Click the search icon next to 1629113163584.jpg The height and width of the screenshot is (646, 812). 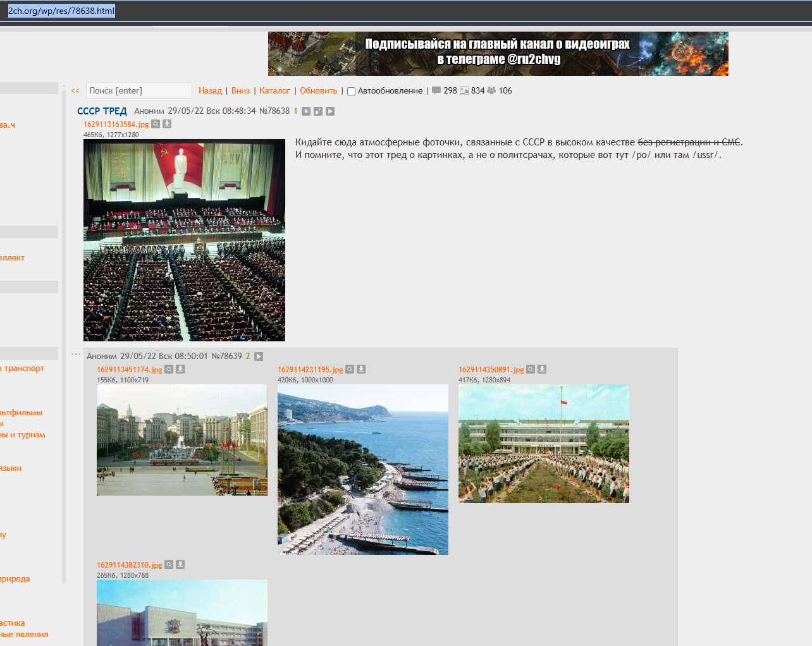click(156, 124)
